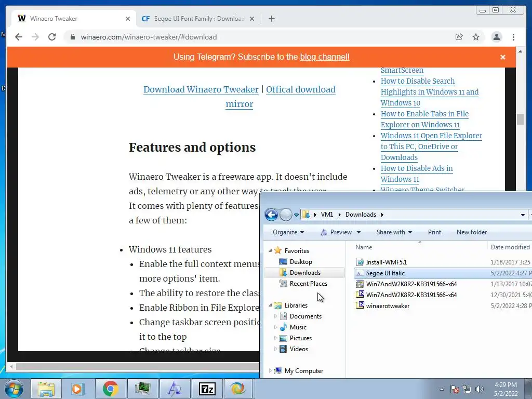This screenshot has height=399, width=532.
Task: Click the Chrome forward arrow button
Action: pos(35,37)
